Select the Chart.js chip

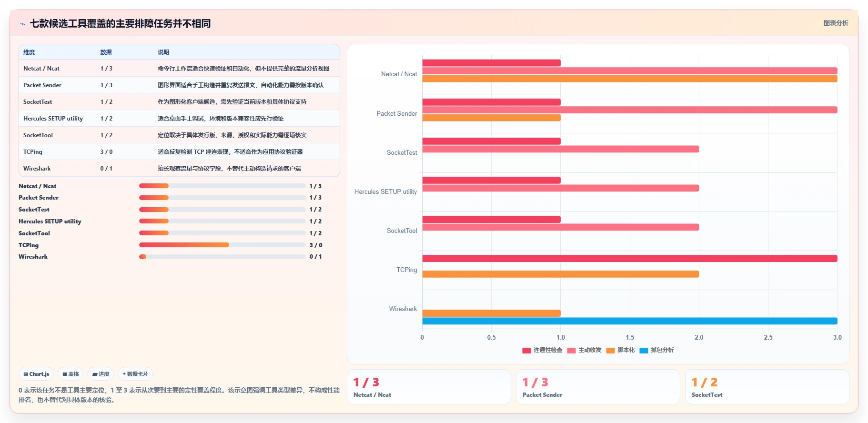pyautogui.click(x=36, y=374)
